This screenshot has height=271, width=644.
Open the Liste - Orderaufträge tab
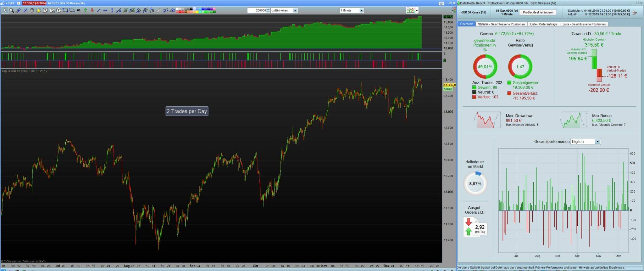[x=544, y=24]
